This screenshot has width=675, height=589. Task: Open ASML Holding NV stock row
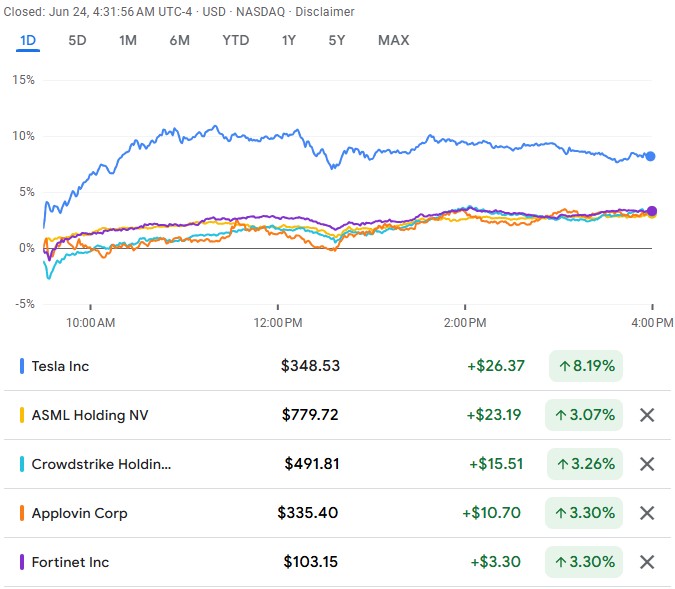tap(338, 415)
